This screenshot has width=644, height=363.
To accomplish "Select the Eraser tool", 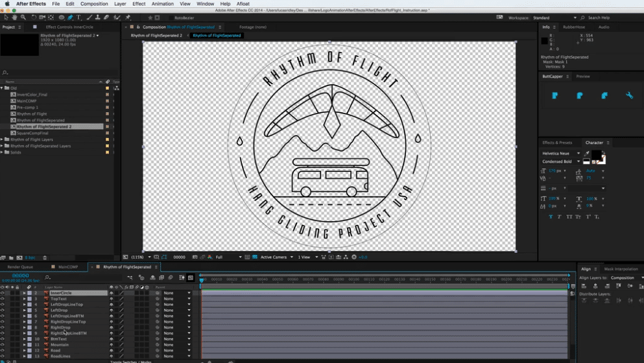I will point(106,18).
